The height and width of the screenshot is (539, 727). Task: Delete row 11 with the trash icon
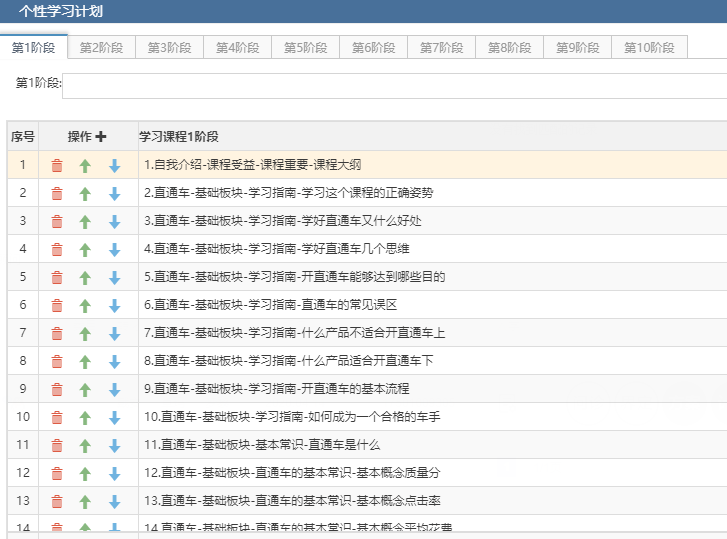click(57, 446)
